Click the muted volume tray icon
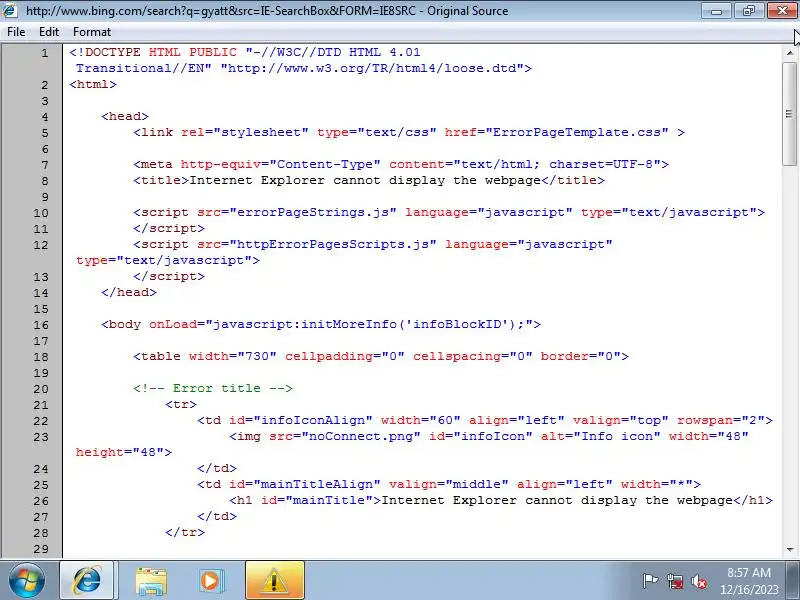 [698, 581]
